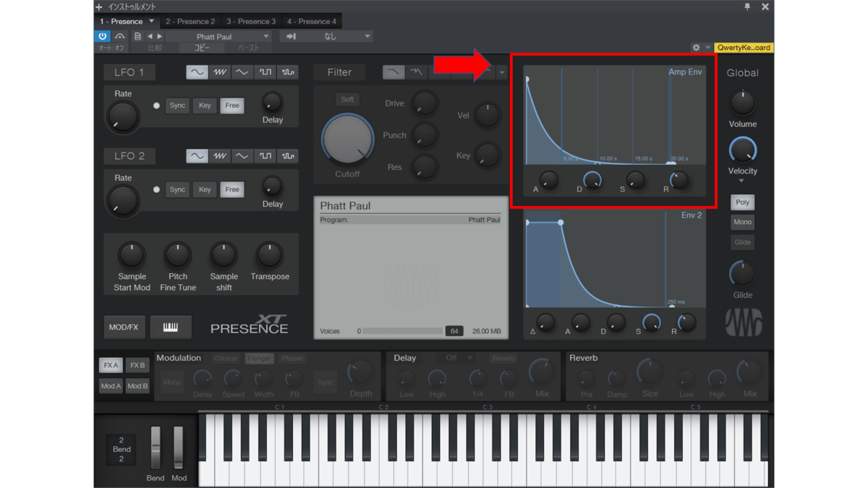Click the ペースト paste button

pyautogui.click(x=249, y=48)
